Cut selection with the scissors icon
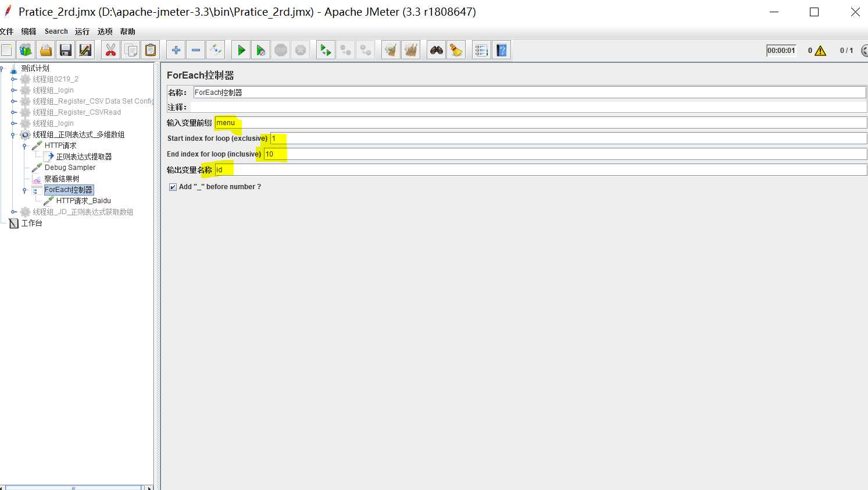The width and height of the screenshot is (868, 490). (110, 51)
